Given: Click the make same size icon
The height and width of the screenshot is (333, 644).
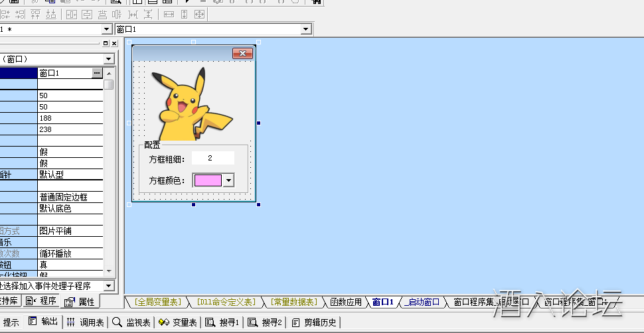Looking at the screenshot, I should pos(199,14).
